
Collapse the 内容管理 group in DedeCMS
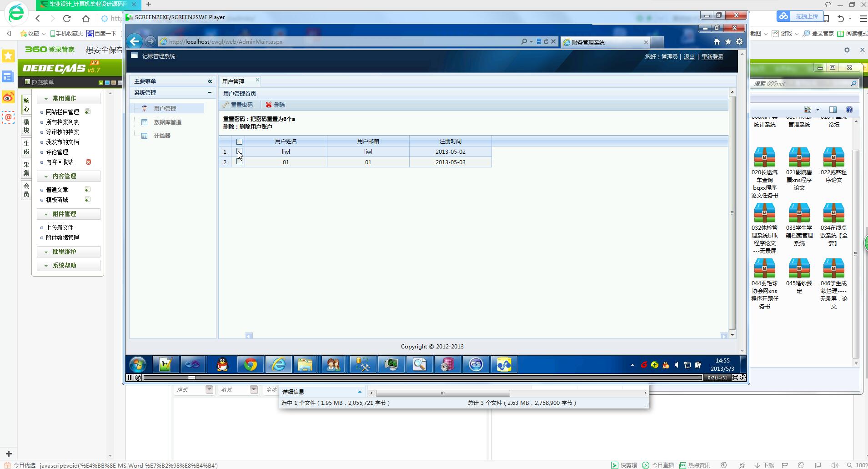(x=46, y=177)
